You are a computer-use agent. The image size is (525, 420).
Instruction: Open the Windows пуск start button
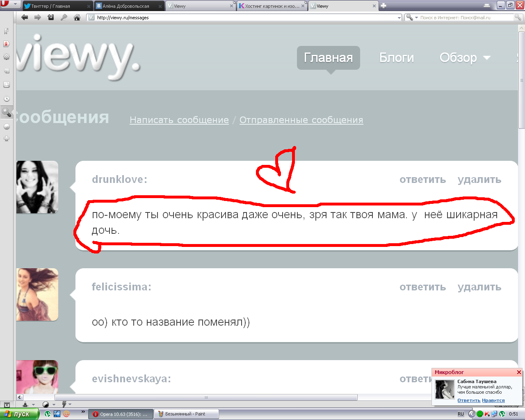[x=19, y=414]
